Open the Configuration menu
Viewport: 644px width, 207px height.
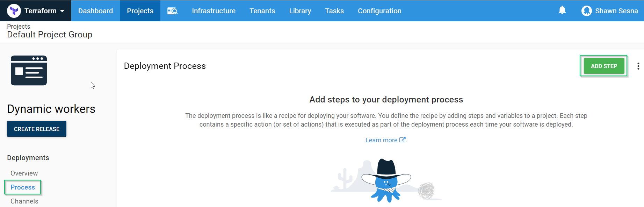379,11
